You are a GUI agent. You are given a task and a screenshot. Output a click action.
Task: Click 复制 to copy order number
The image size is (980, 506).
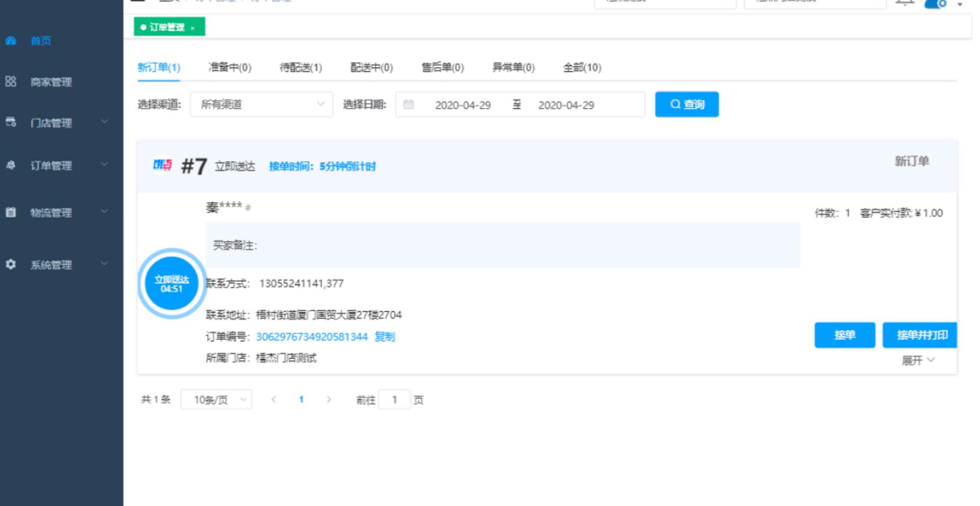(x=385, y=337)
